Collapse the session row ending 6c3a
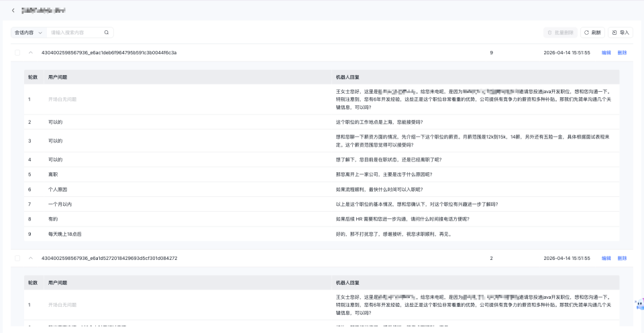The height and width of the screenshot is (333, 644). (x=30, y=52)
